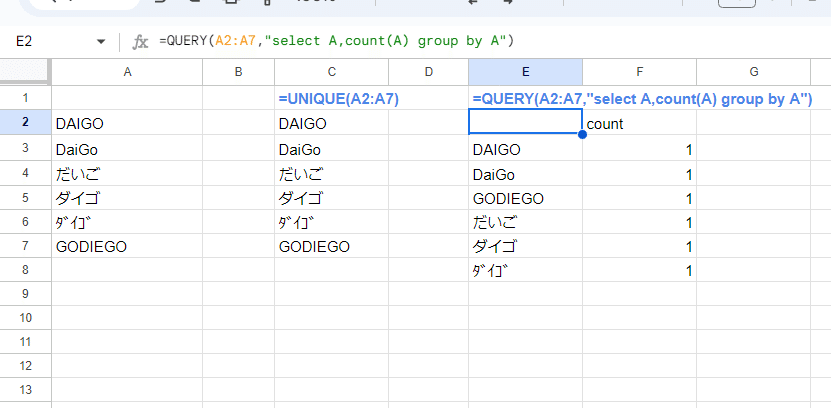This screenshot has width=831, height=408.
Task: Select row 2 header
Action: [25, 122]
